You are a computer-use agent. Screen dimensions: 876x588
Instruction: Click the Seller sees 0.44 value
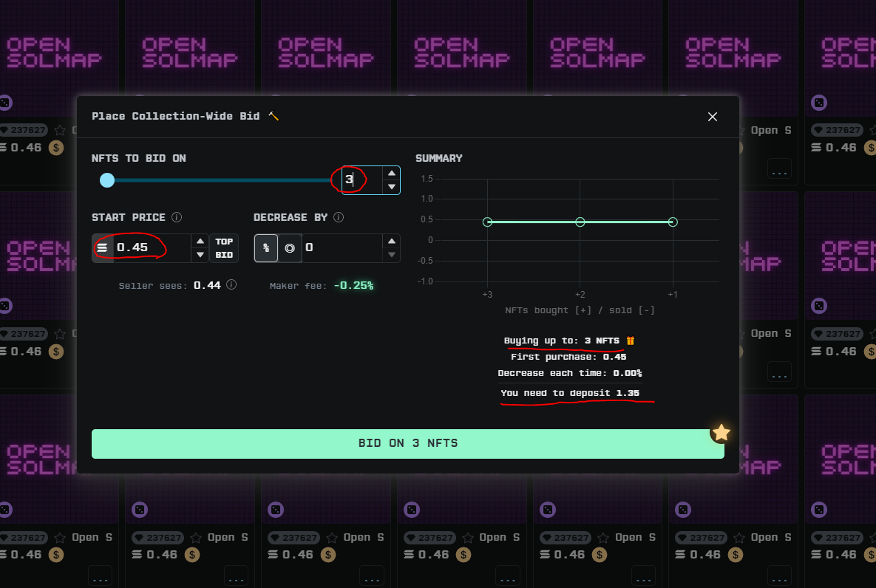(207, 285)
